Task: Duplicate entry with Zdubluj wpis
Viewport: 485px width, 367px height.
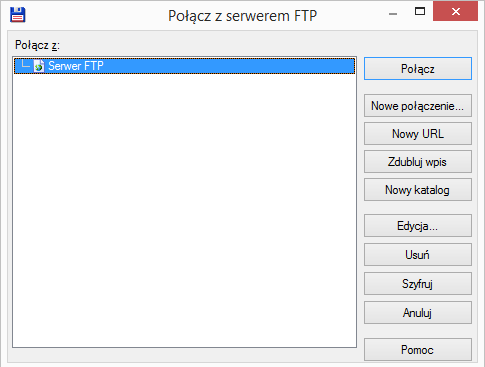Action: [418, 162]
